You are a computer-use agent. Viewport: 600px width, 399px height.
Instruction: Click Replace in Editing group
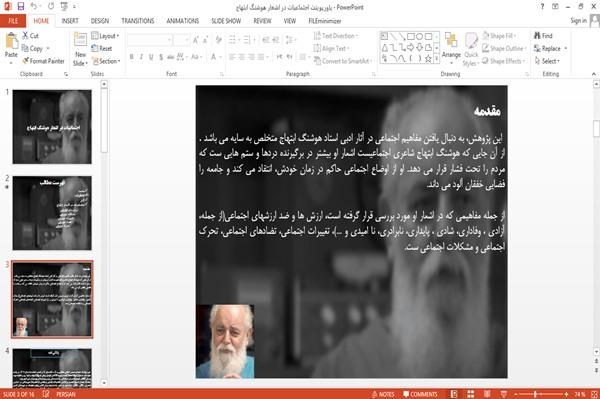coord(551,48)
